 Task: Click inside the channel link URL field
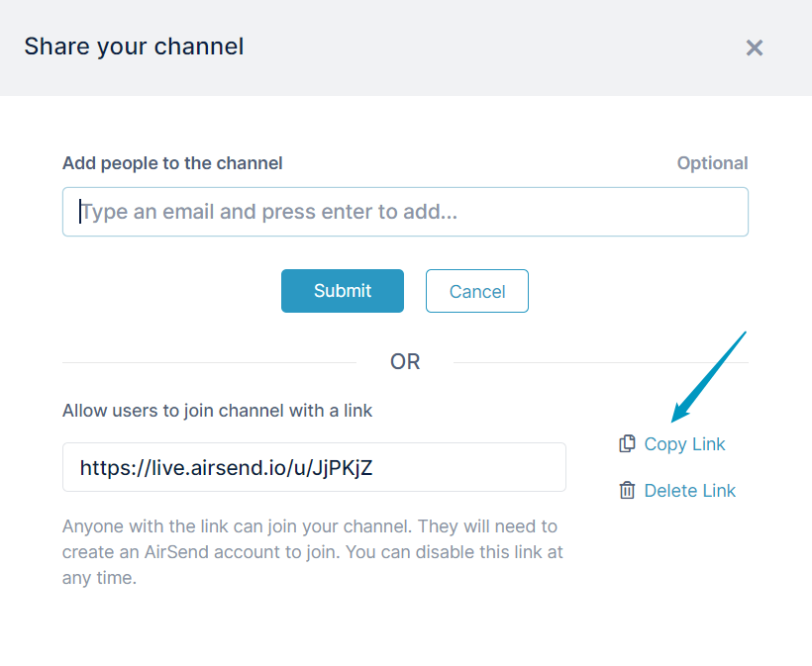[314, 467]
